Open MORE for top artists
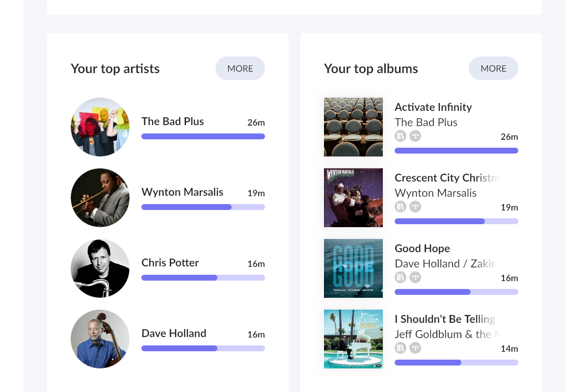The image size is (588, 392). [240, 68]
